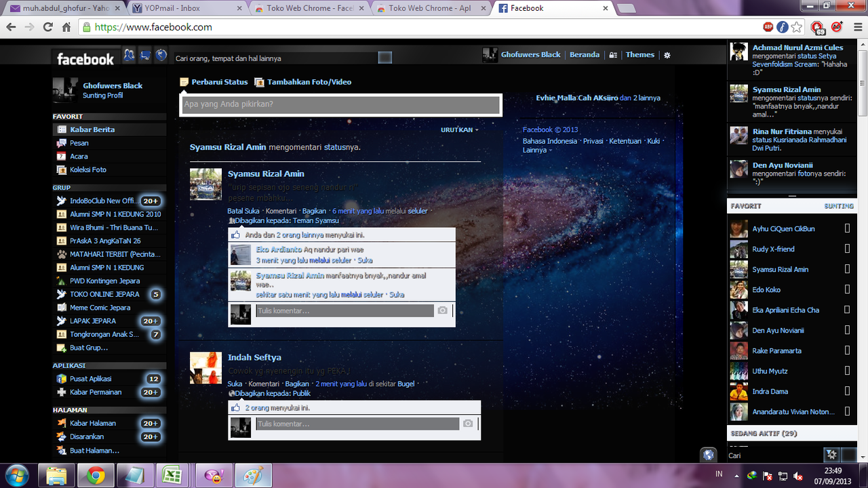This screenshot has width=868, height=488.
Task: Click Chrome reload button
Action: 47,27
